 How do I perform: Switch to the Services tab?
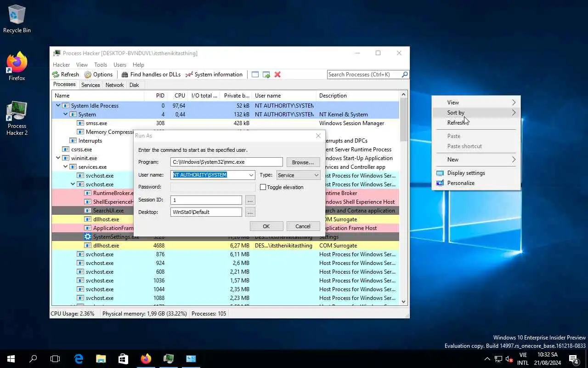[90, 85]
